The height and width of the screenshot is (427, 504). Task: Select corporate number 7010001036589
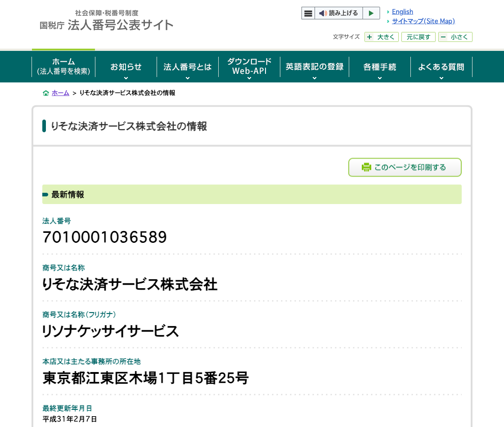(x=104, y=237)
